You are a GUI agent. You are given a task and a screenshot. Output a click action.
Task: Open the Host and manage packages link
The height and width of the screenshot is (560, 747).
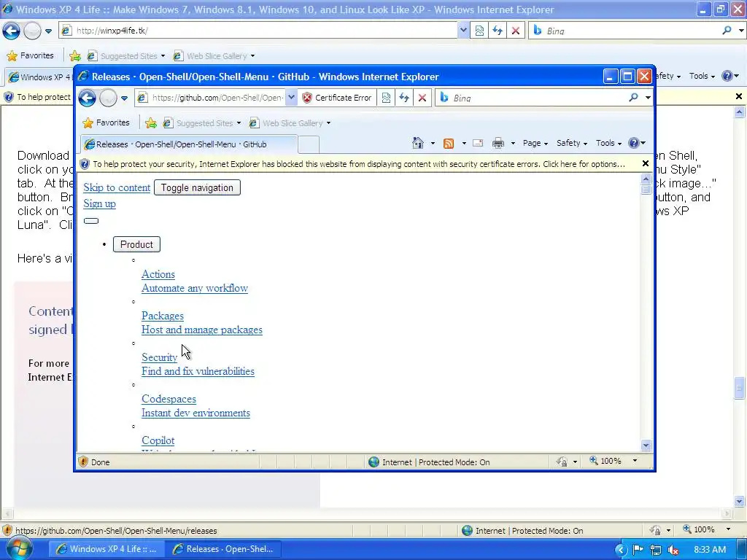pyautogui.click(x=202, y=330)
